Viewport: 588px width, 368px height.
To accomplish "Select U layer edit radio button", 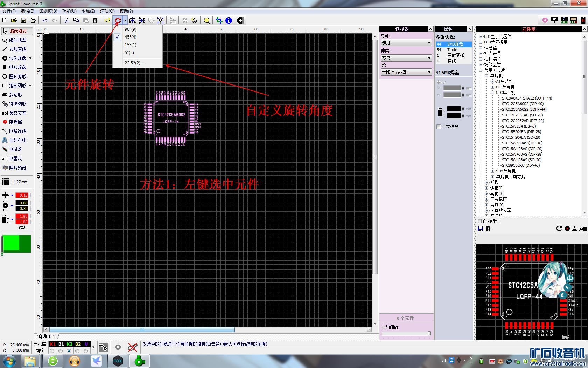I will tap(86, 350).
